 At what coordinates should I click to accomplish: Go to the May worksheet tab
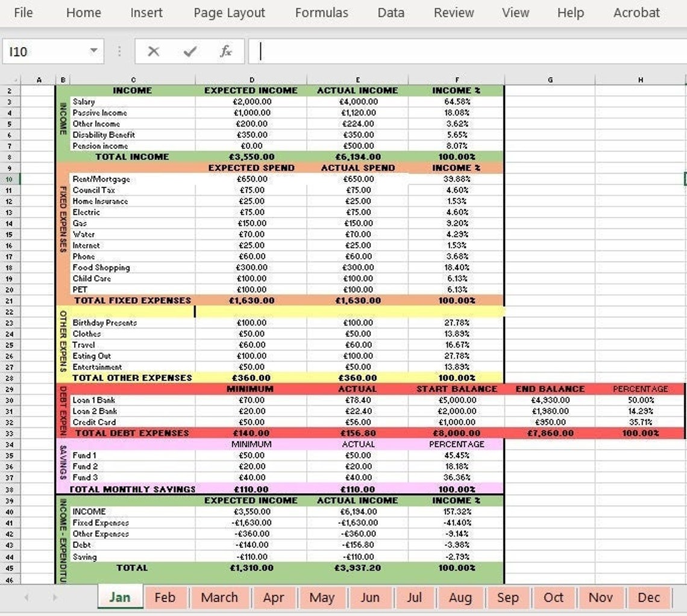[x=322, y=597]
